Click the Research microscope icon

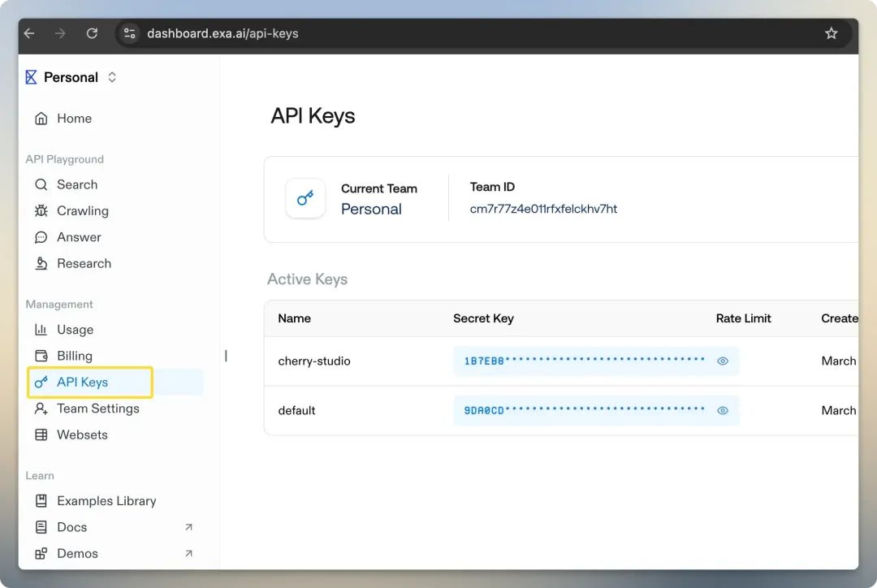pos(41,263)
